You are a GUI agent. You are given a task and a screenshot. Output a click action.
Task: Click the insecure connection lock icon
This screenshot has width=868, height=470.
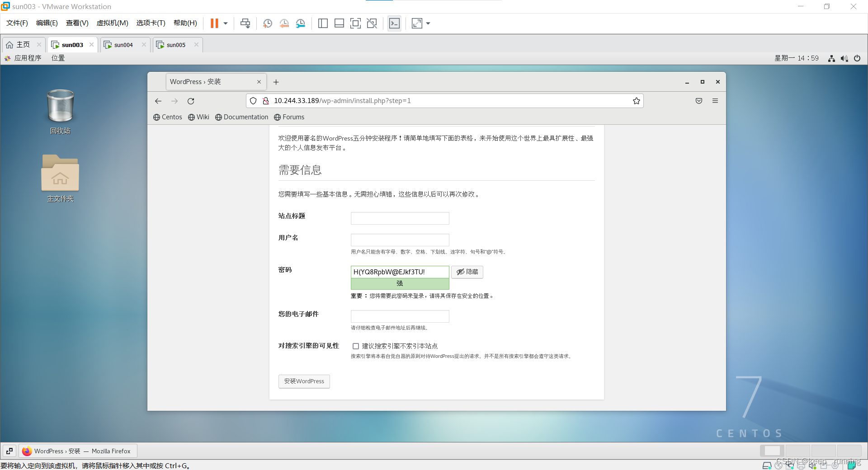tap(266, 101)
